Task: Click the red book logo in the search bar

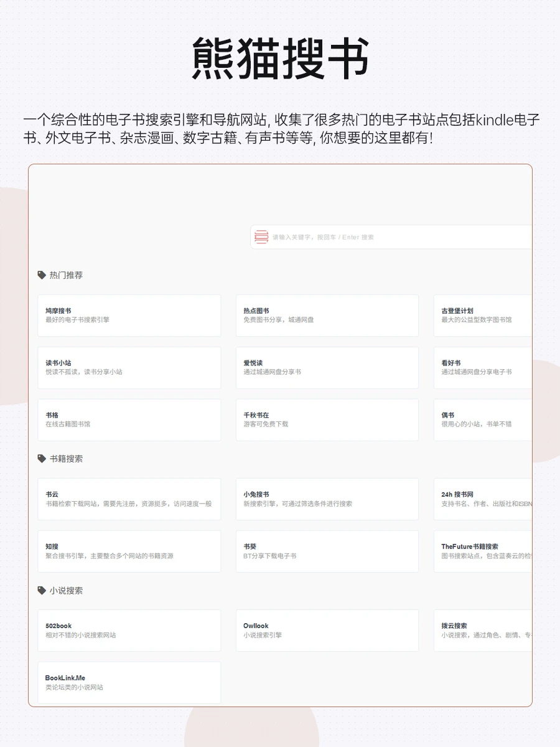Action: tap(261, 237)
